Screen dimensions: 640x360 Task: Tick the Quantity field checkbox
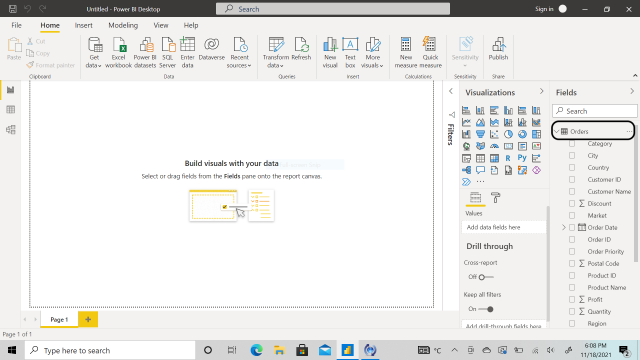point(572,311)
